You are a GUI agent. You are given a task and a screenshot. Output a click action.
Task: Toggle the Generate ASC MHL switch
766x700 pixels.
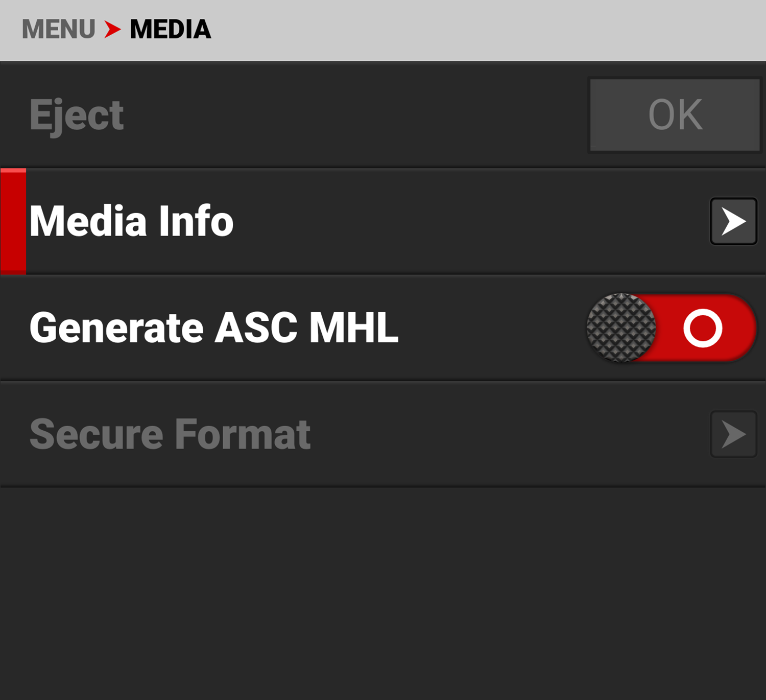pos(671,328)
